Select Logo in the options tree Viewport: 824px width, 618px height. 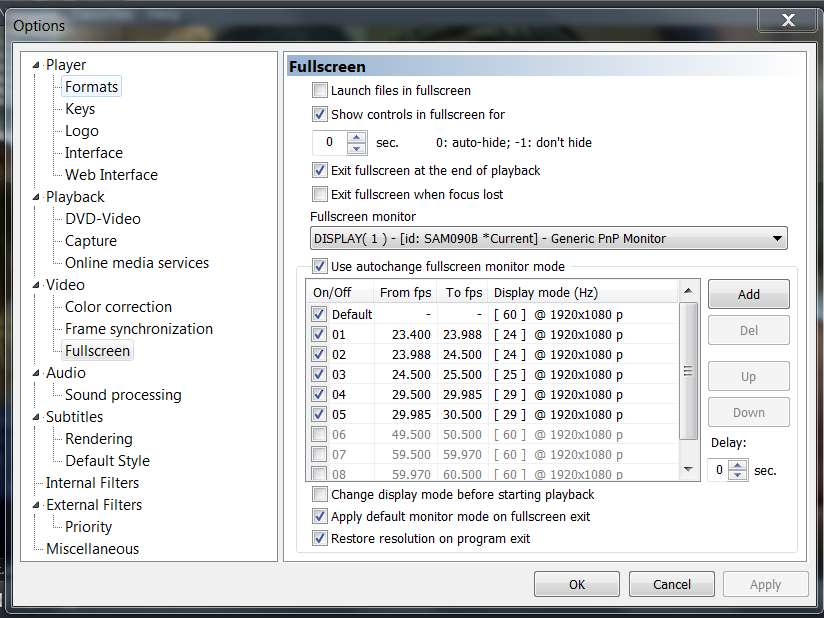tap(81, 131)
